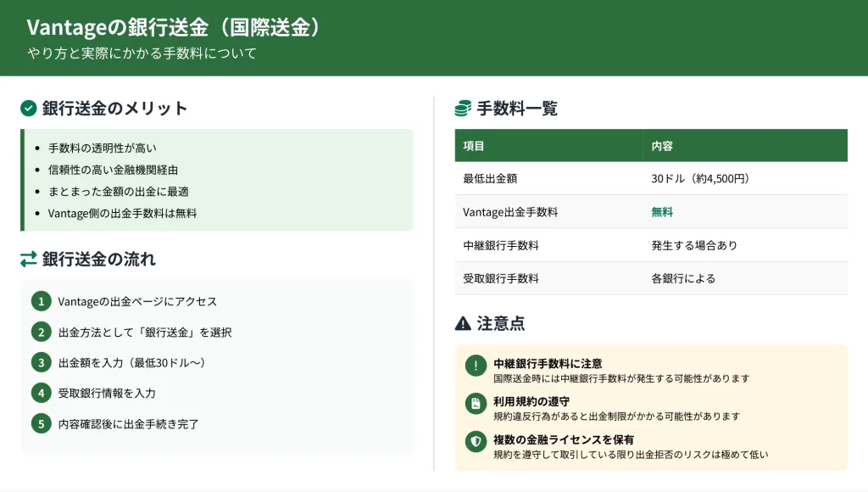This screenshot has height=492, width=868.
Task: Click the 出金方法として「銀行送金」を選択 step text
Action: (x=144, y=332)
